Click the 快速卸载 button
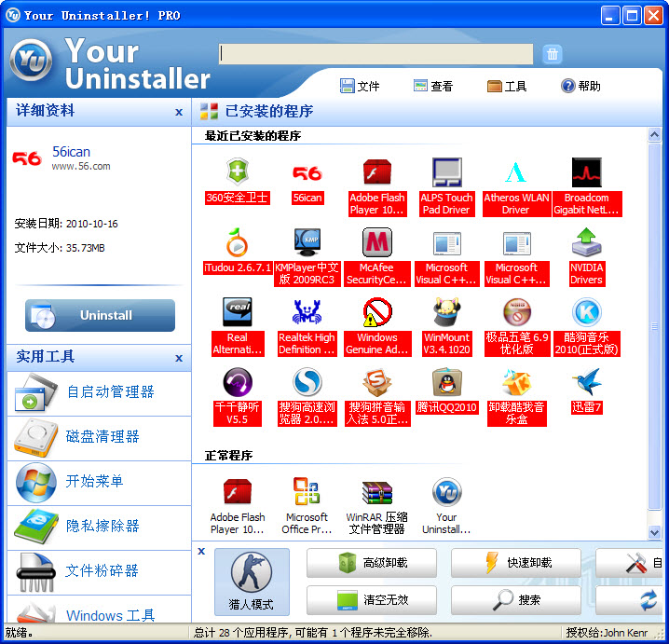 click(x=516, y=563)
